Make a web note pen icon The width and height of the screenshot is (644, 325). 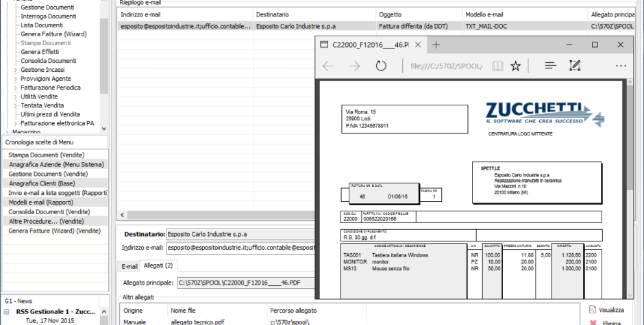coord(575,66)
